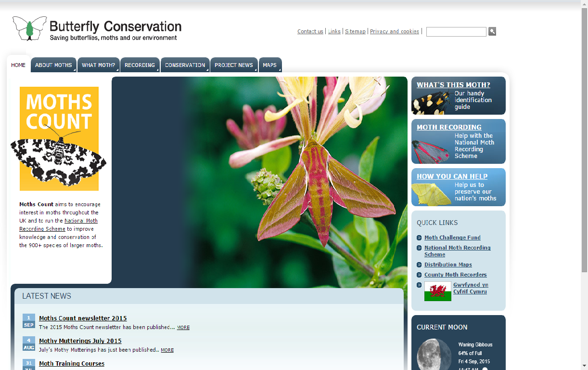Viewport: 588px width, 370px height.
Task: Select the CONSERVATION tab
Action: coord(185,65)
